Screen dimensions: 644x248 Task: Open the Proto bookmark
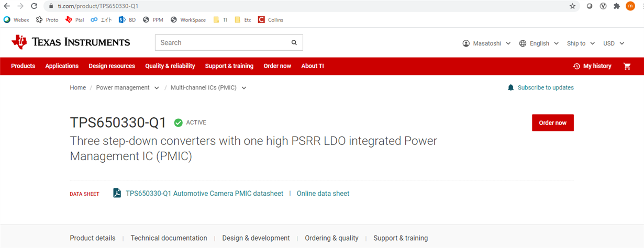pyautogui.click(x=47, y=20)
